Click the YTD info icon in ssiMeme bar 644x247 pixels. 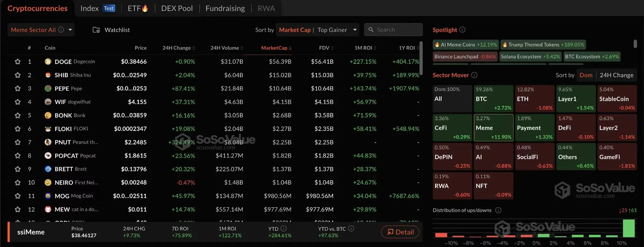pos(283,228)
